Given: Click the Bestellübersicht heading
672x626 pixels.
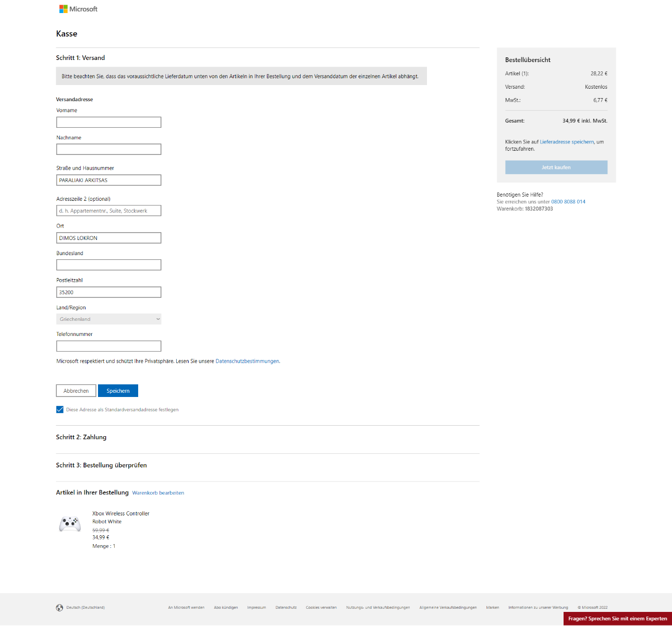Looking at the screenshot, I should tap(528, 60).
